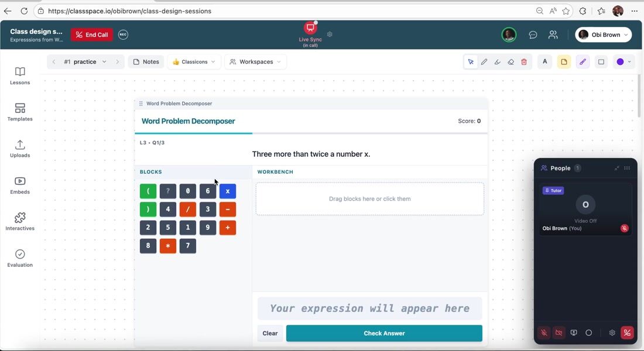Open the purple color picker swatch
This screenshot has width=644, height=351.
(621, 62)
